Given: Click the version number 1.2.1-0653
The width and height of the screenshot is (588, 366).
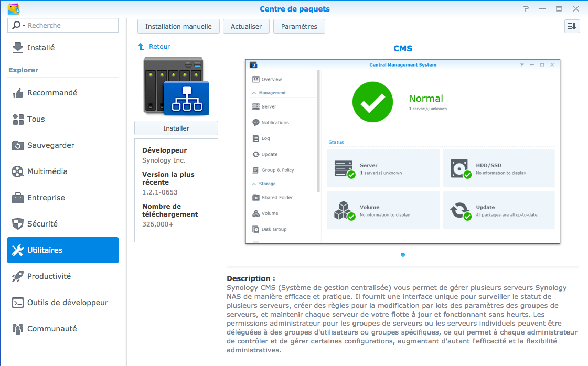Looking at the screenshot, I should pos(160,192).
